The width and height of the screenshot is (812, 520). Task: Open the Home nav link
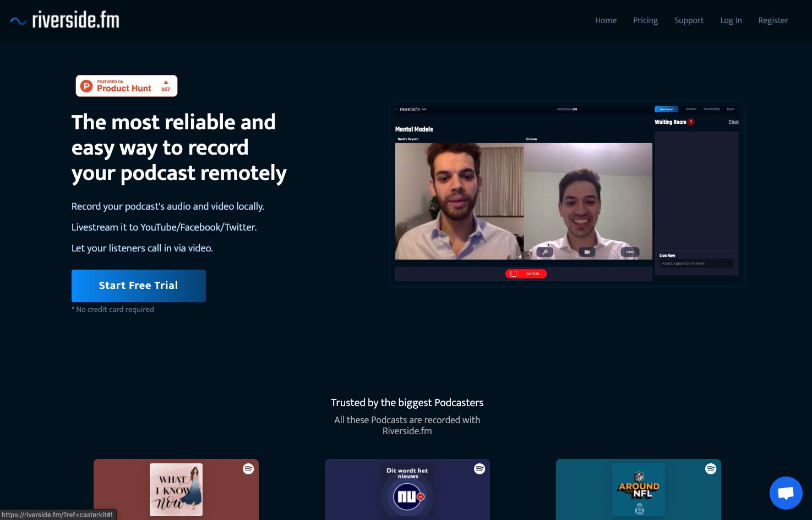click(606, 20)
